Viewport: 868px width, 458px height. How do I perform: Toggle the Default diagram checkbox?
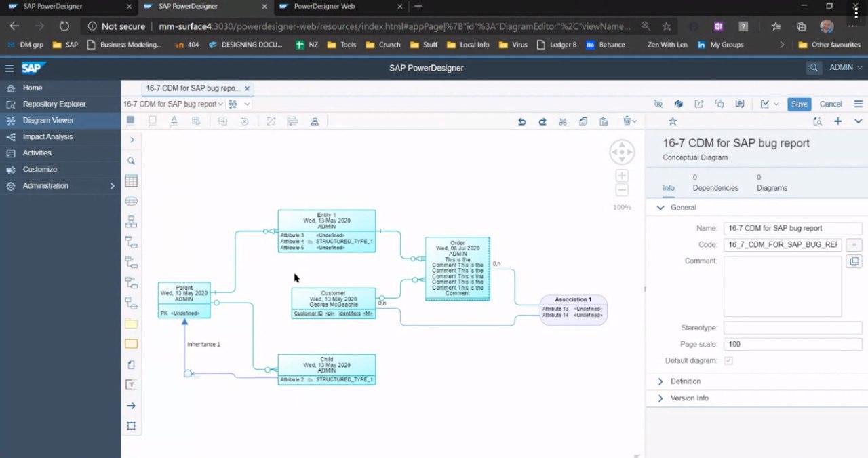point(728,361)
